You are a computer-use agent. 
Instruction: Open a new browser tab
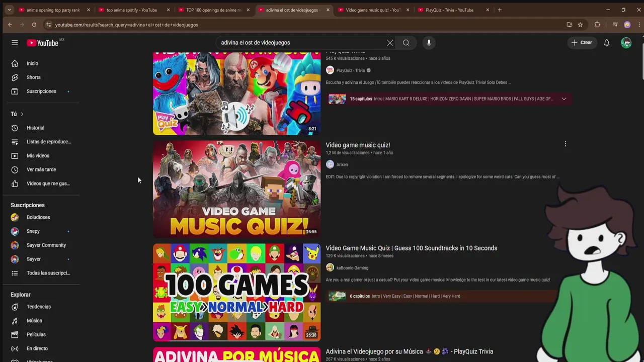pyautogui.click(x=500, y=10)
